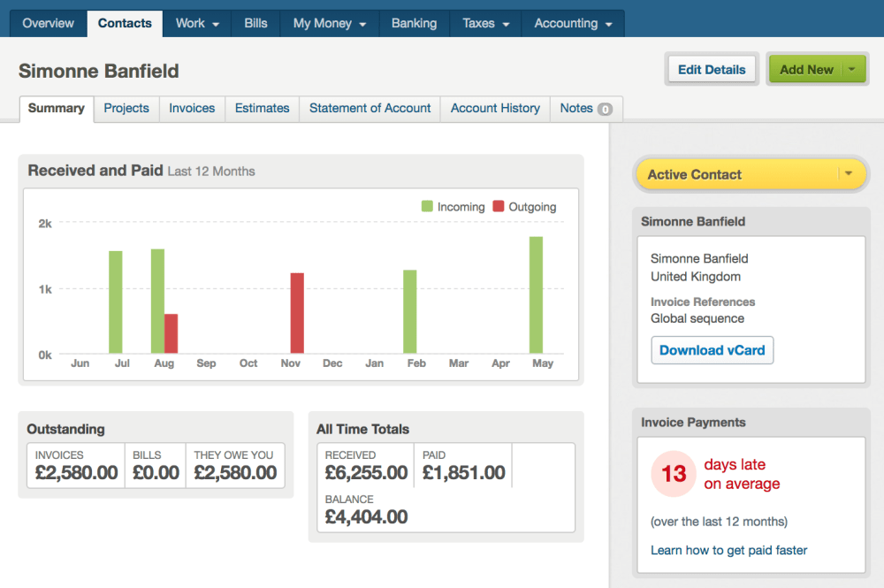Download the vCard for Simonne Banfield

point(712,350)
